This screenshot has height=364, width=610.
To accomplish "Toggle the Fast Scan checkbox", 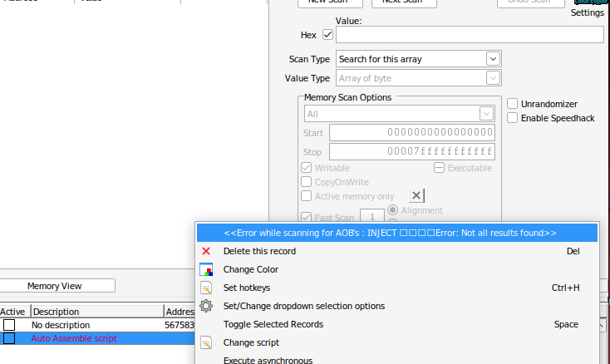I will click(x=306, y=217).
